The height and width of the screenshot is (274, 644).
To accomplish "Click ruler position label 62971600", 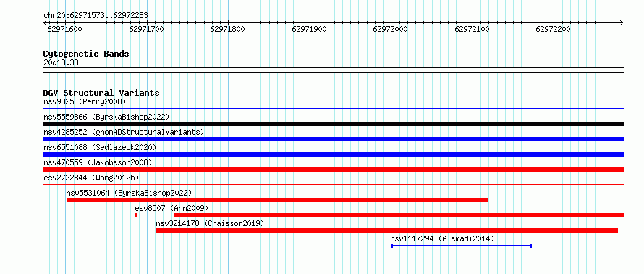I will 65,29.
